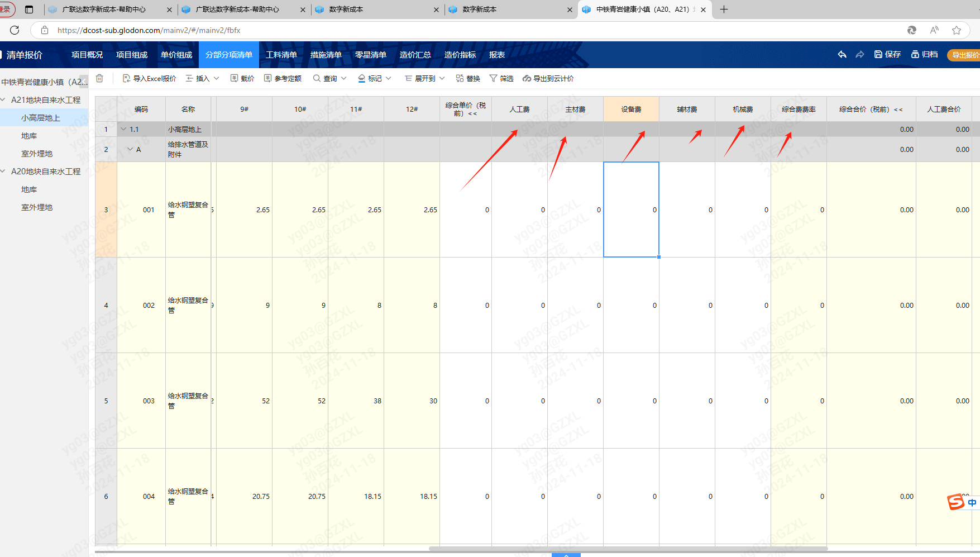
Task: Select the 分部分项清单 tab
Action: point(229,55)
